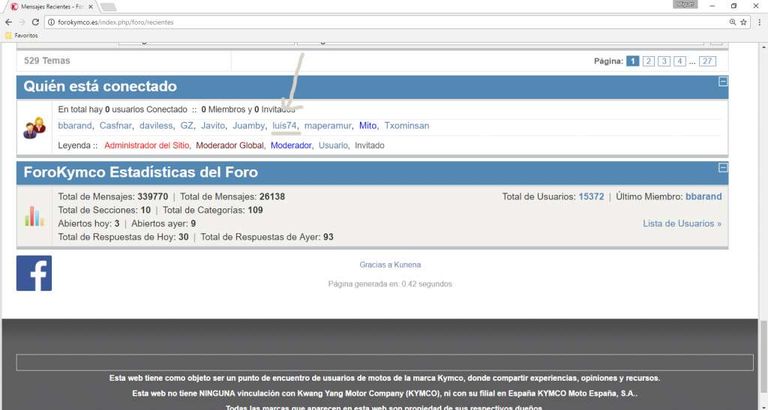Screen dimensions: 768x410
Task: Reload the page with the refresh icon
Action: tap(37, 22)
